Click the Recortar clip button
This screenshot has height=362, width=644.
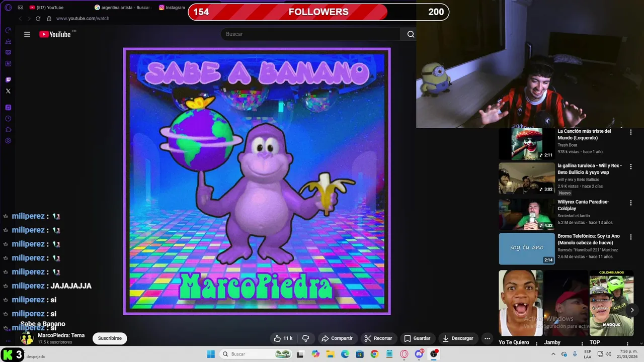378,338
